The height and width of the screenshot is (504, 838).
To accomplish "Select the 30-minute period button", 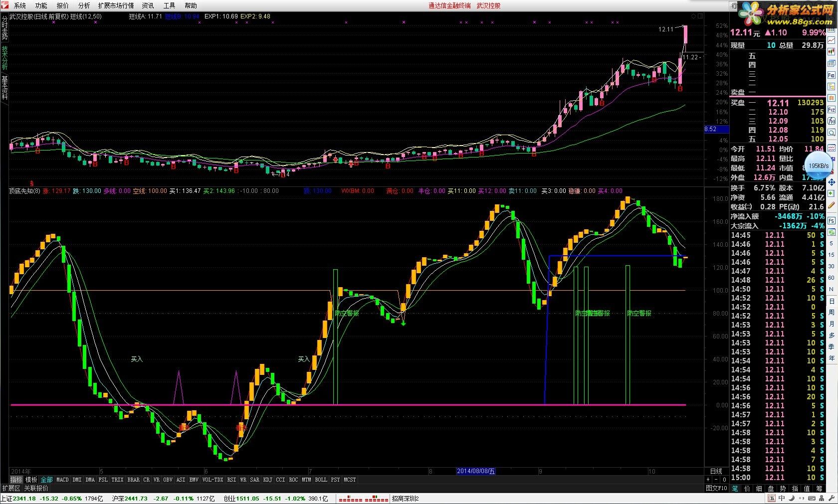I will coord(832,266).
